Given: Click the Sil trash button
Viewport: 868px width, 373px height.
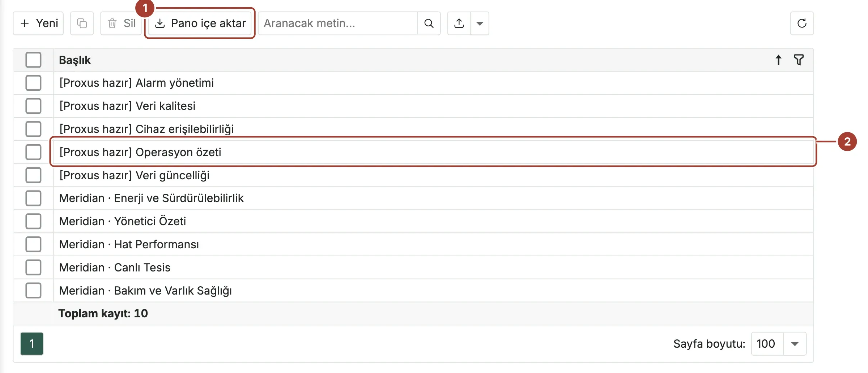Looking at the screenshot, I should tap(121, 23).
